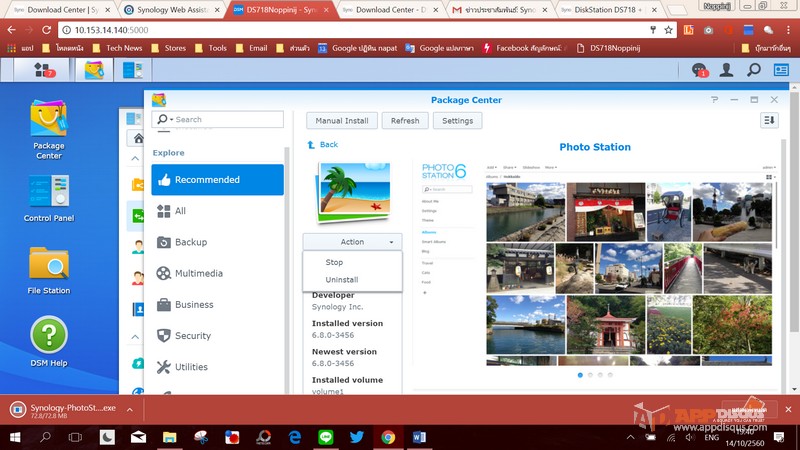
Task: Bookmark this page with the star icon
Action: [x=668, y=30]
